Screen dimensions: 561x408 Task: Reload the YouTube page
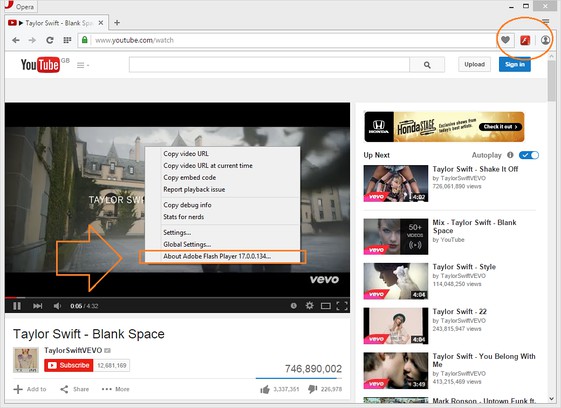50,40
